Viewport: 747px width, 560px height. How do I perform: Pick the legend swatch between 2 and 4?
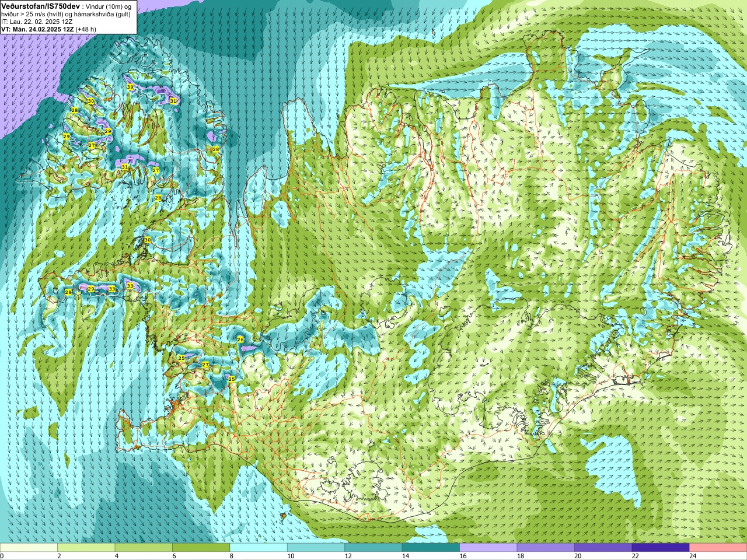(x=86, y=548)
